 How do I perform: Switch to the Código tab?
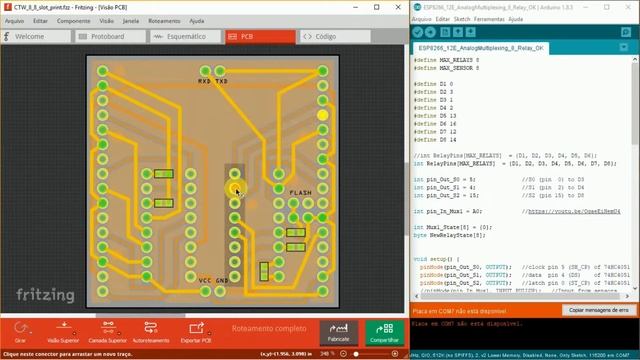click(335, 36)
